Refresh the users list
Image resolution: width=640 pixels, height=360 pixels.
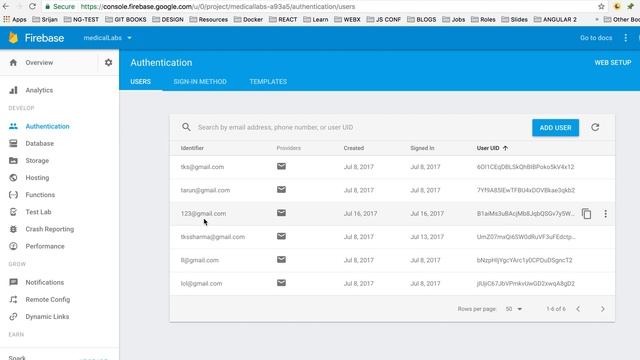pyautogui.click(x=595, y=127)
